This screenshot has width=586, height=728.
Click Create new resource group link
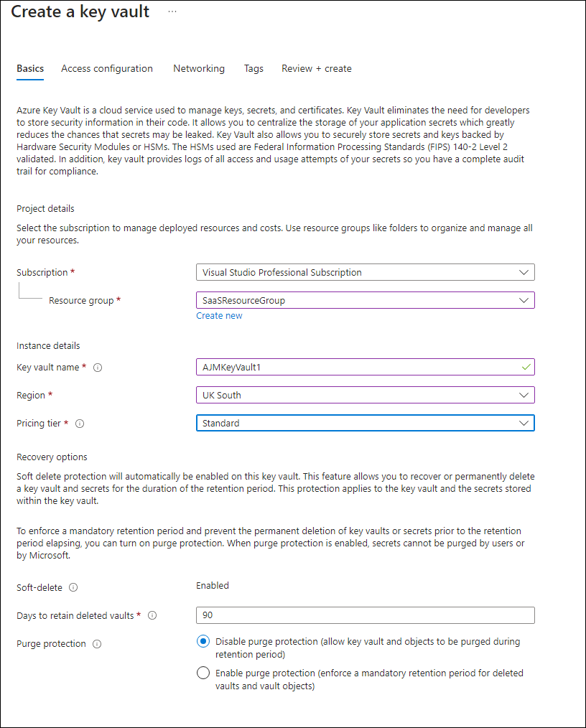tap(219, 316)
